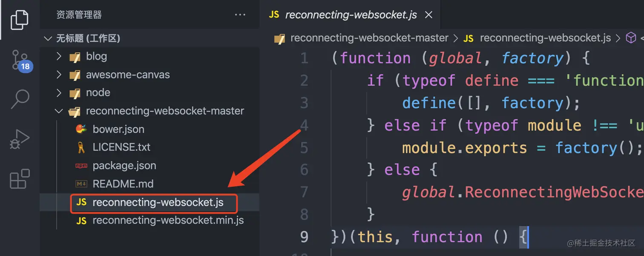Image resolution: width=644 pixels, height=256 pixels.
Task: Expand the awesome-canvas folder
Action: click(x=59, y=74)
